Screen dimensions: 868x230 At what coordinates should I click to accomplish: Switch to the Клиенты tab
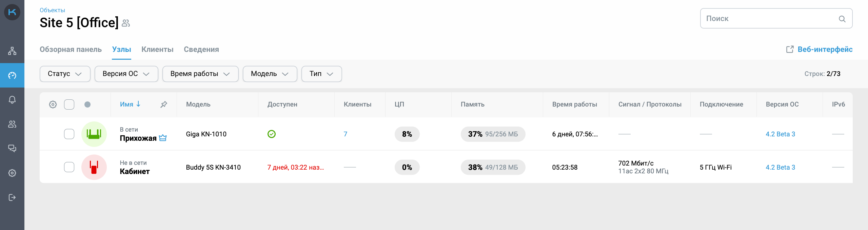click(x=157, y=50)
